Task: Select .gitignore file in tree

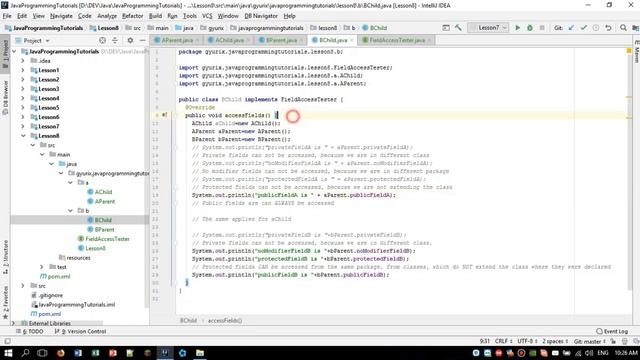Action: (50, 295)
